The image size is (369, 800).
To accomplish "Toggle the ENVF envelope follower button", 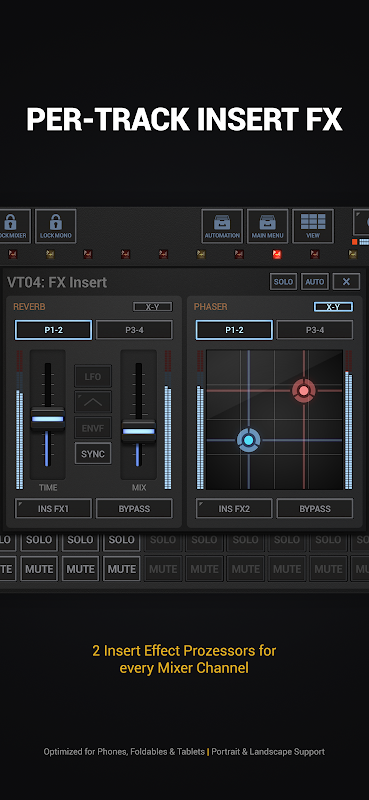I will pyautogui.click(x=93, y=428).
